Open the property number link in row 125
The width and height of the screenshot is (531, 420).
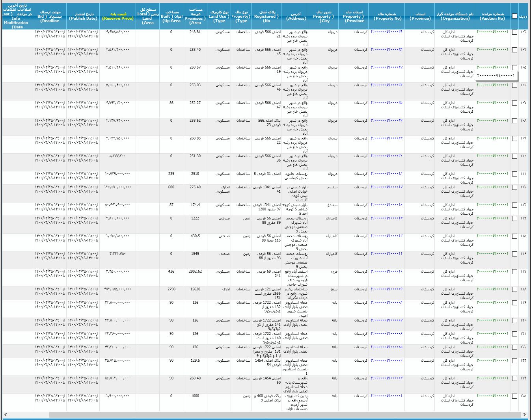(x=386, y=396)
